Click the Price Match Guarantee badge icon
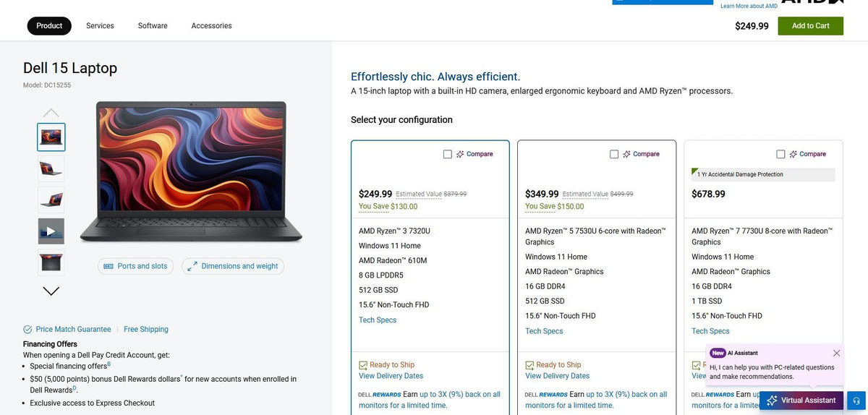 click(x=27, y=330)
